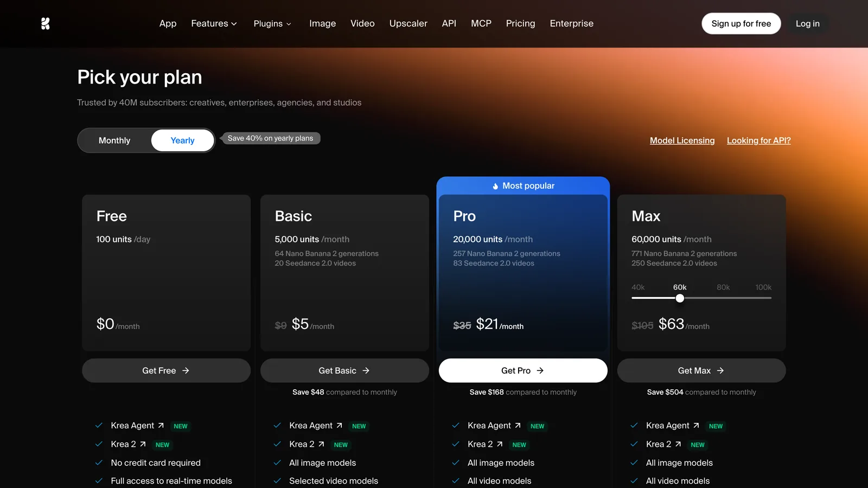Click the external arrow next to Krea Agent in Pro plan

pos(518,426)
